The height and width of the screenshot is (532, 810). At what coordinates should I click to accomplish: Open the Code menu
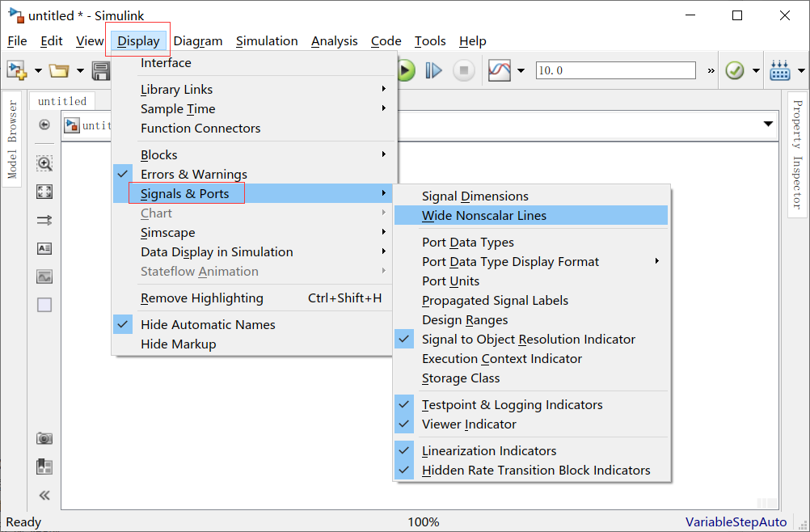pos(386,40)
